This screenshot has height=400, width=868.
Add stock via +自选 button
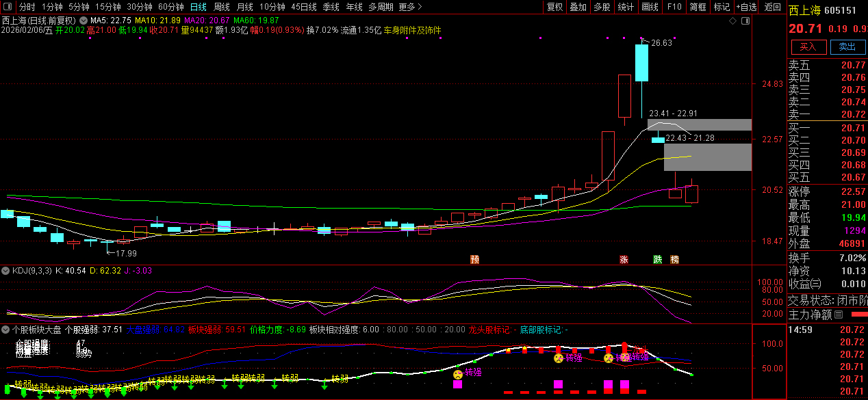tap(747, 7)
